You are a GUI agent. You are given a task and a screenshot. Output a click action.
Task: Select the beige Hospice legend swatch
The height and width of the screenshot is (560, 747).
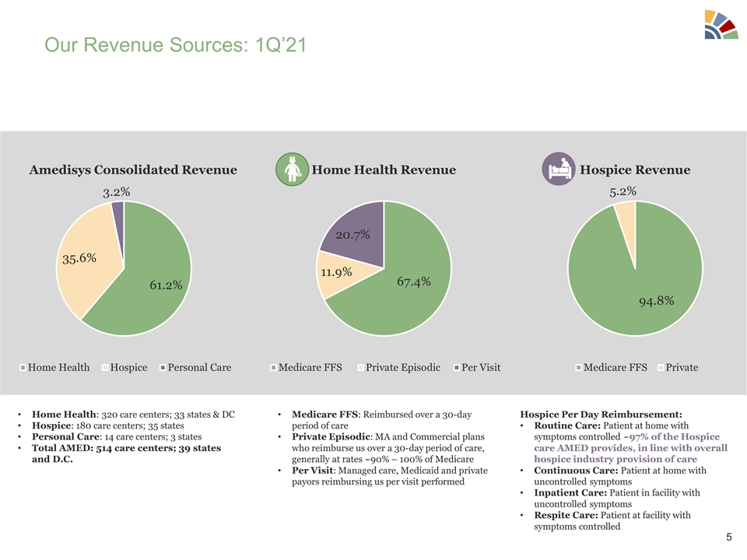point(105,368)
